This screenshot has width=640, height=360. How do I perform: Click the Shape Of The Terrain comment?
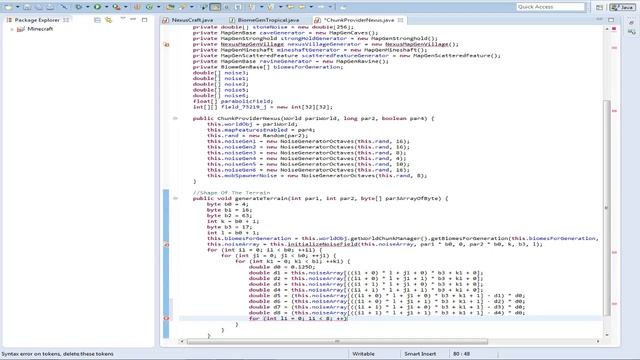pos(231,193)
